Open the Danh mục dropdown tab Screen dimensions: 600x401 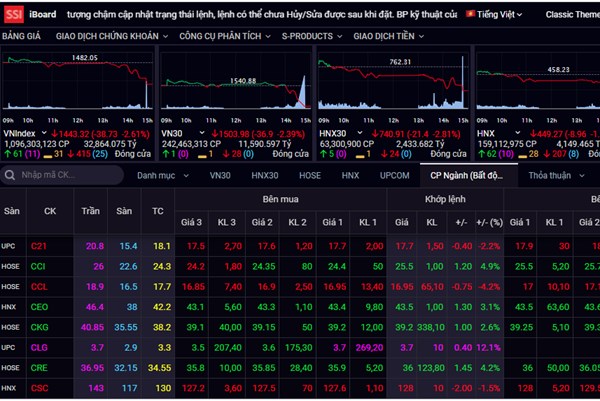[x=162, y=175]
